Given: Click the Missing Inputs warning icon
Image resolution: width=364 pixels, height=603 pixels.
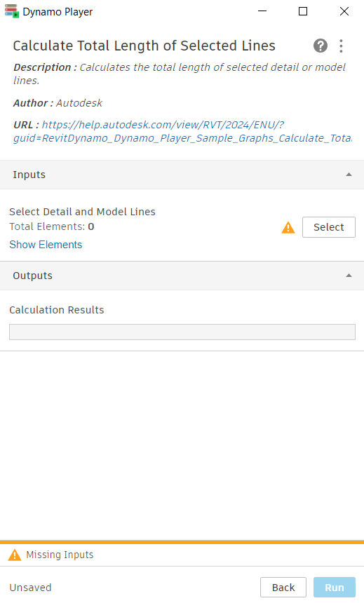Looking at the screenshot, I should coord(15,555).
